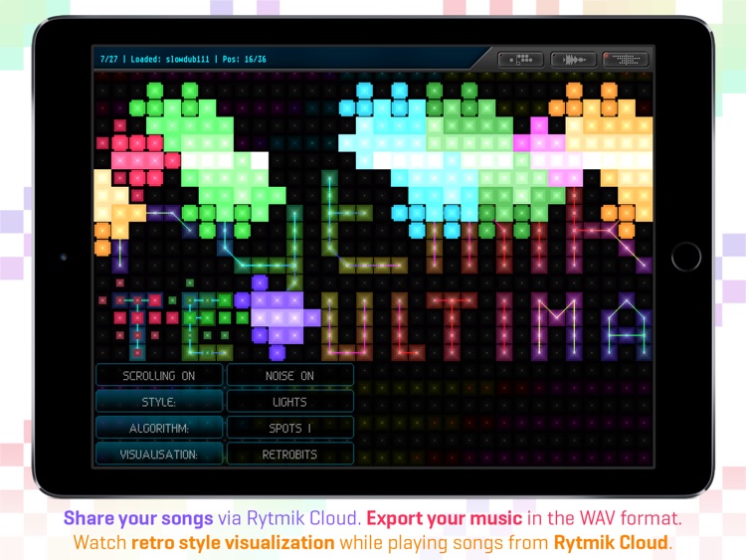Click the ALGORITHM: label button
Viewport: 746px width, 560px height.
point(159,428)
